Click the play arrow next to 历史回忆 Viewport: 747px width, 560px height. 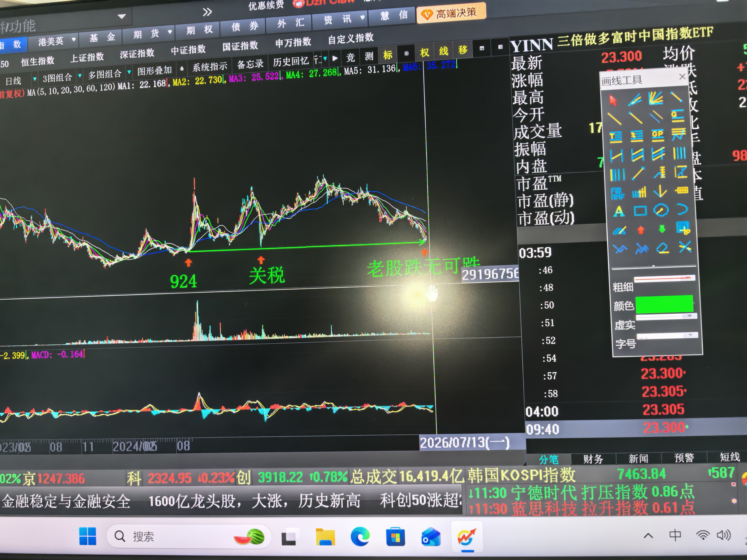(335, 58)
